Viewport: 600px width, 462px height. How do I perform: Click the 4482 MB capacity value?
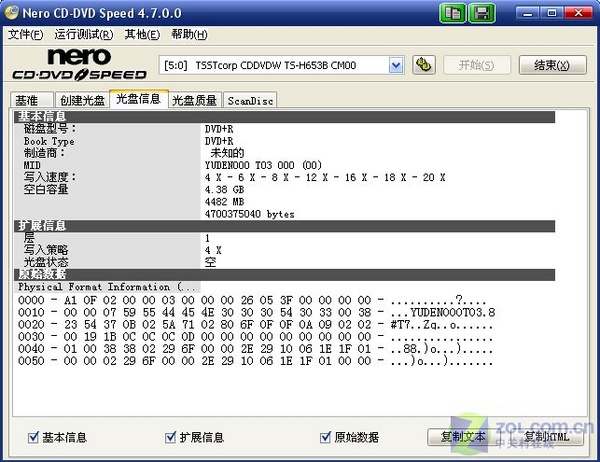224,202
